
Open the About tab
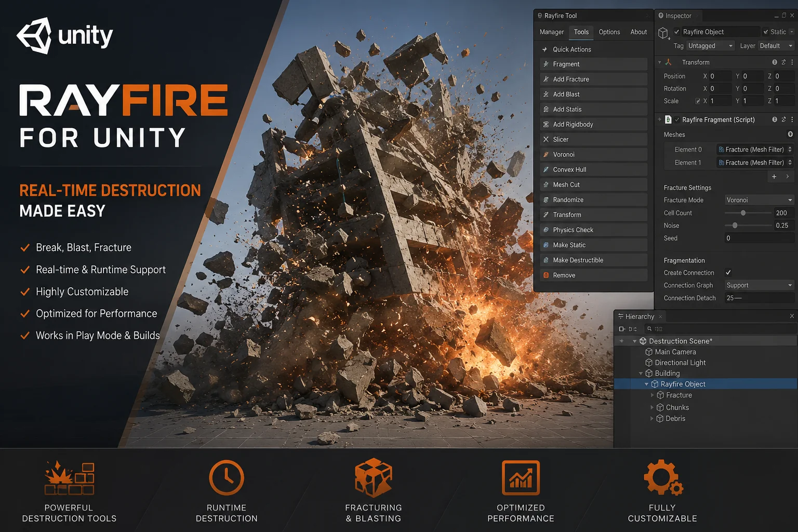pyautogui.click(x=639, y=32)
